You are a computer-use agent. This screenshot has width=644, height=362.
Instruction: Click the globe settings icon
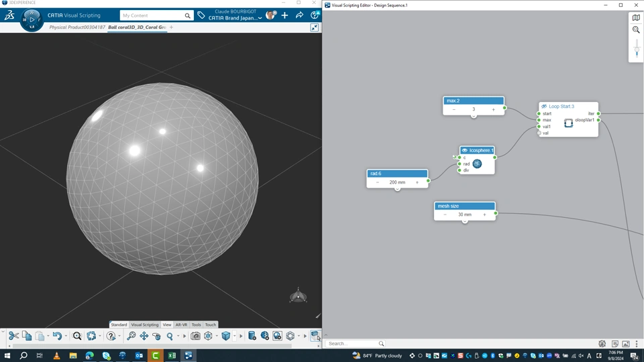[264, 336]
